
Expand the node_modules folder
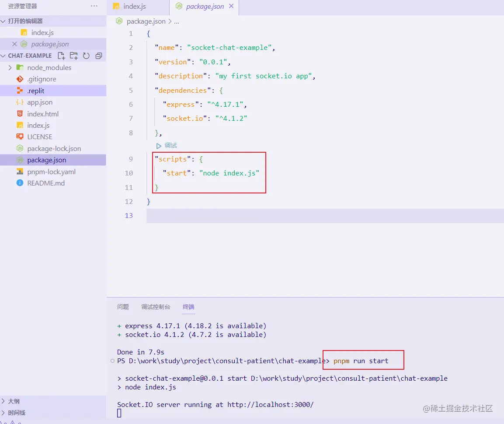pos(10,67)
